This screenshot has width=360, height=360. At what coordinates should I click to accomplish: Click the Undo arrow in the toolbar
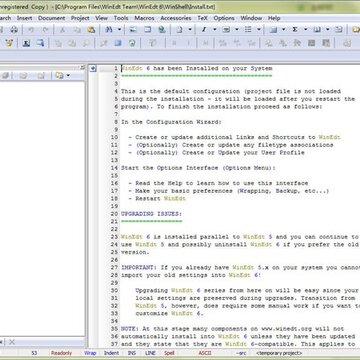[x=31, y=30]
